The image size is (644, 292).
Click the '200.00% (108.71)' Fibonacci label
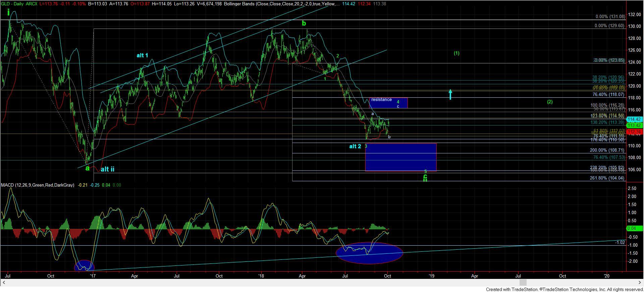pos(607,150)
